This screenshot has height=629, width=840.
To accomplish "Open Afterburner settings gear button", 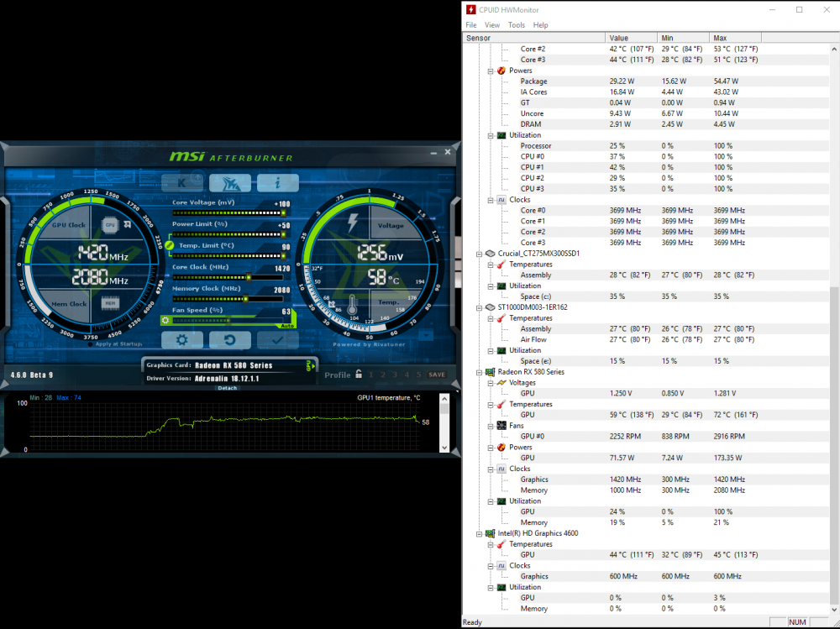I will pos(182,339).
